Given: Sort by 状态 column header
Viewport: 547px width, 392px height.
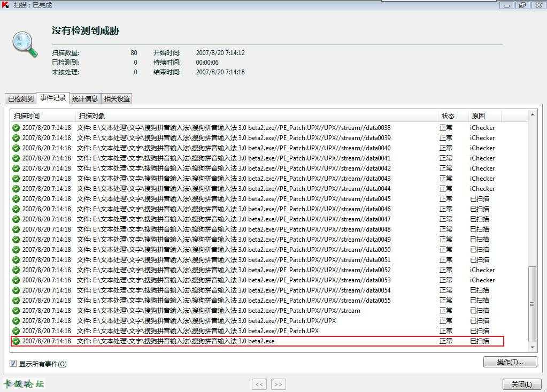Looking at the screenshot, I should coord(453,116).
